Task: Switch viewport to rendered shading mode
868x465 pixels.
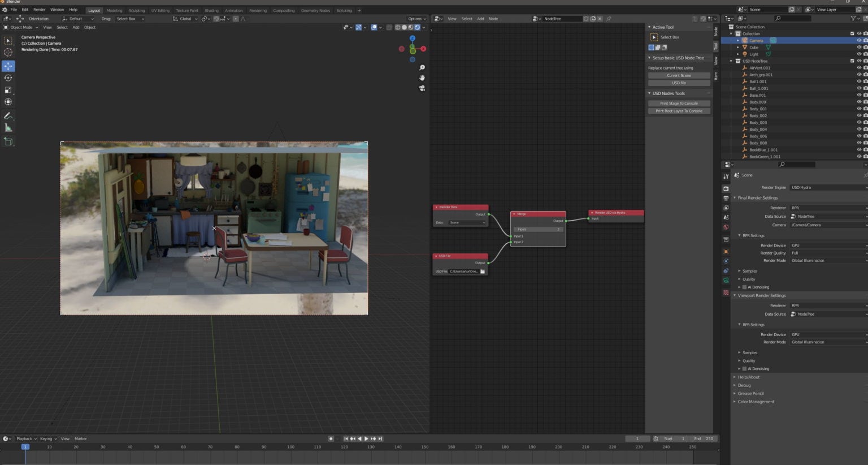Action: pyautogui.click(x=417, y=27)
